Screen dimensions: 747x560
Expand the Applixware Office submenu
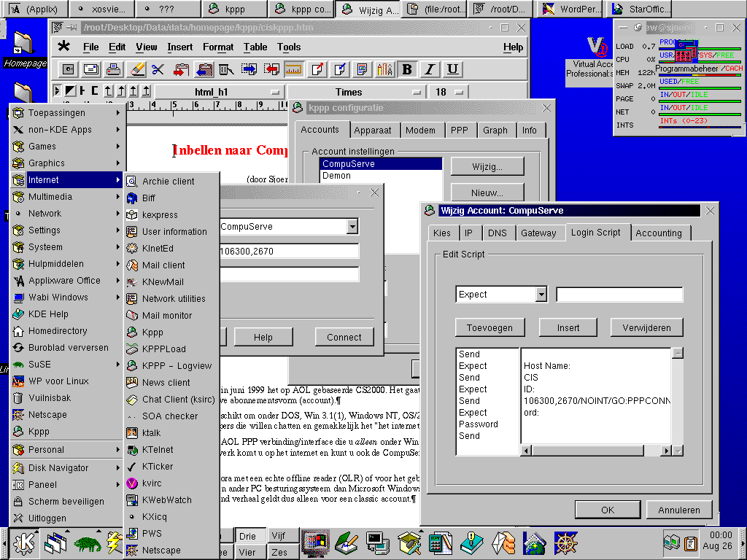66,281
